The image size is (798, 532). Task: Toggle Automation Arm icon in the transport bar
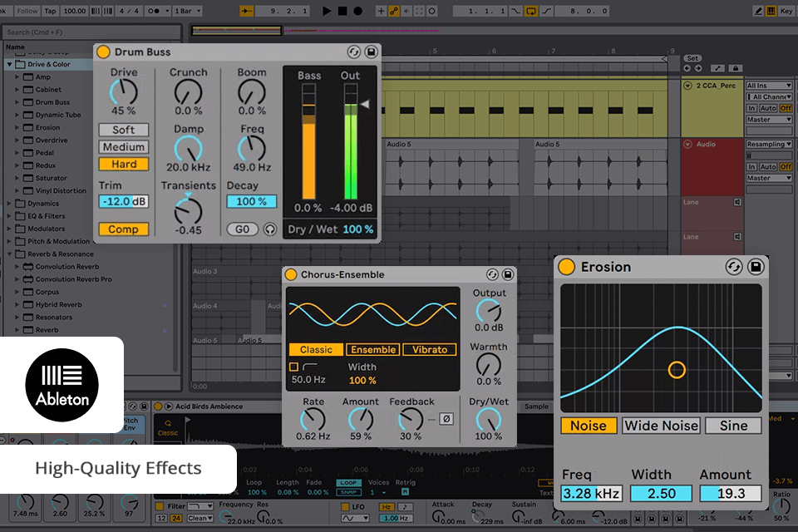(x=394, y=11)
